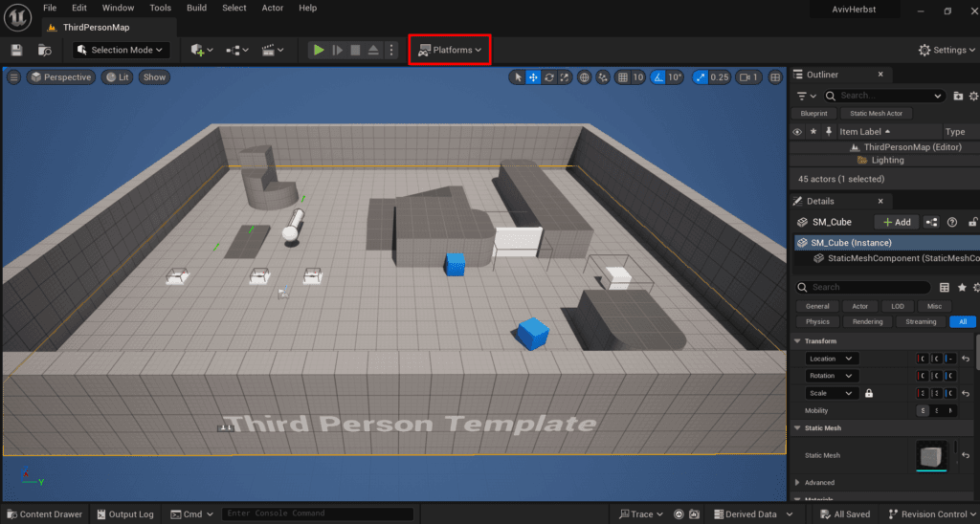Image resolution: width=980 pixels, height=524 pixels.
Task: Select the StaticMeshComponent row
Action: coord(887,258)
